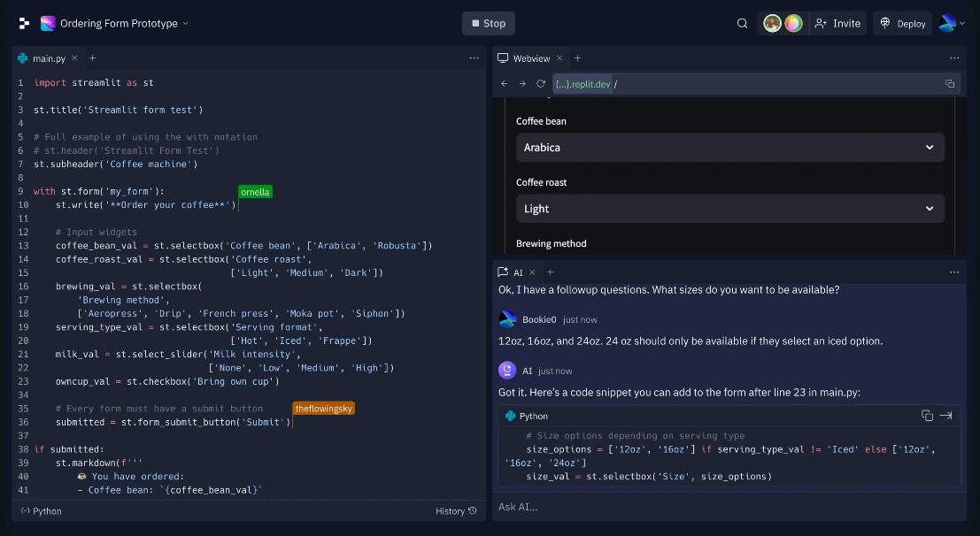Click the owncup_val checkbox line
The image size is (980, 536).
(167, 382)
